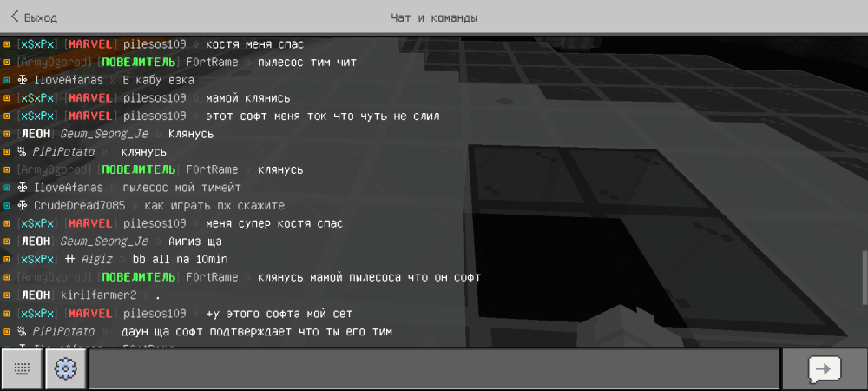Click platform icon before 'В кабу езка' row
This screenshot has height=391, width=868.
pos(7,80)
